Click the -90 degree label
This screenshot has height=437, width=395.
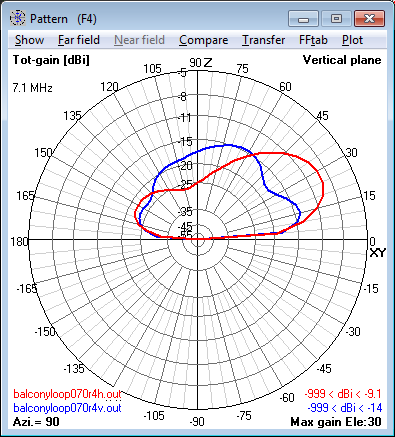click(197, 422)
